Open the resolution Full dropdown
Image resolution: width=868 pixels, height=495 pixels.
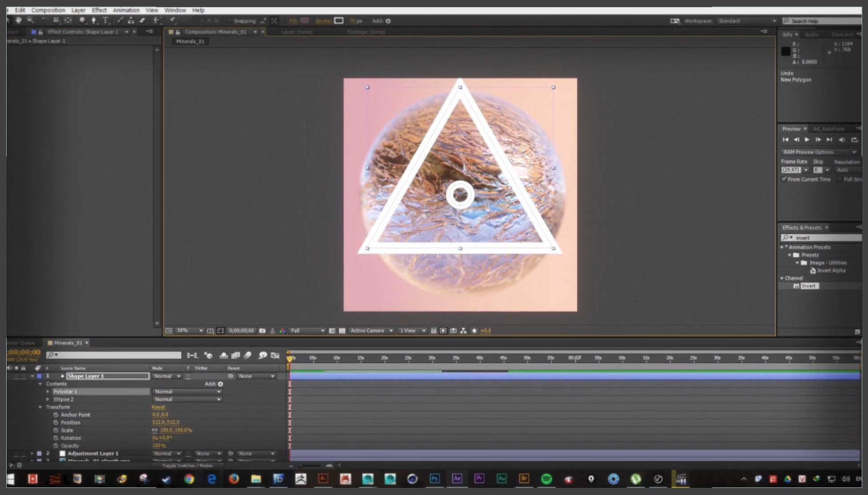[307, 331]
